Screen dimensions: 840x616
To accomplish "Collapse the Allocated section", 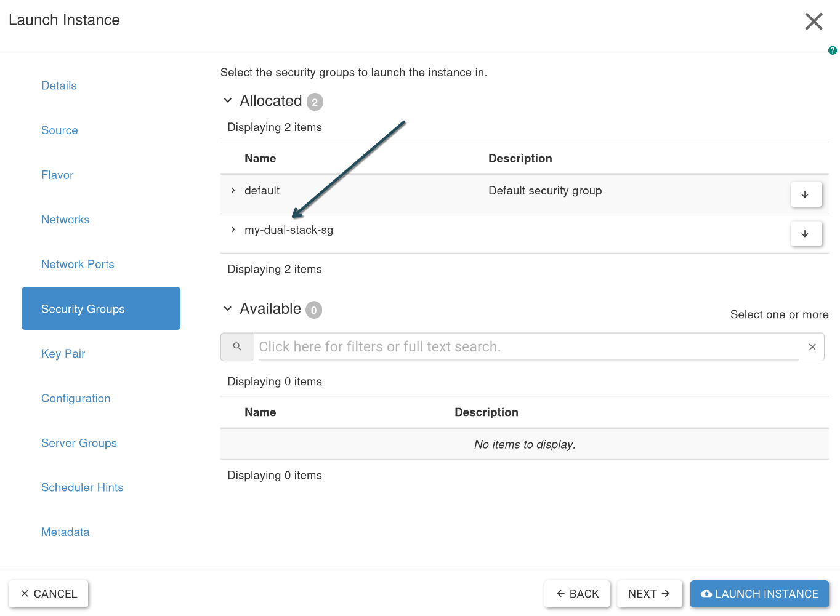I will pyautogui.click(x=228, y=100).
